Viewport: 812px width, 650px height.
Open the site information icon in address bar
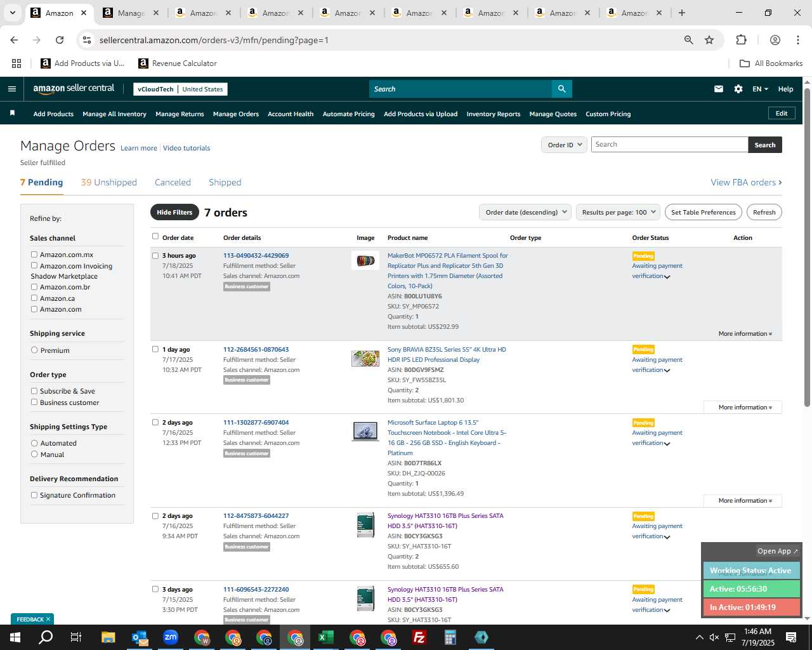[x=88, y=40]
